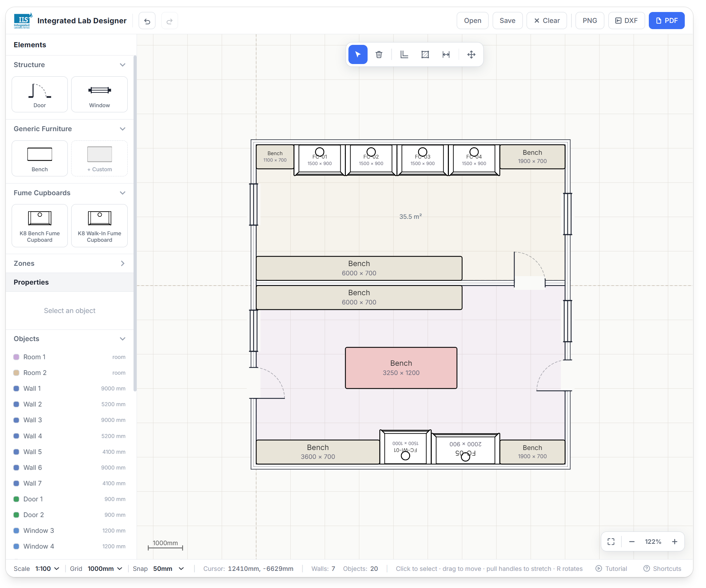706x588 pixels.
Task: Open the Tutorial link
Action: [612, 568]
